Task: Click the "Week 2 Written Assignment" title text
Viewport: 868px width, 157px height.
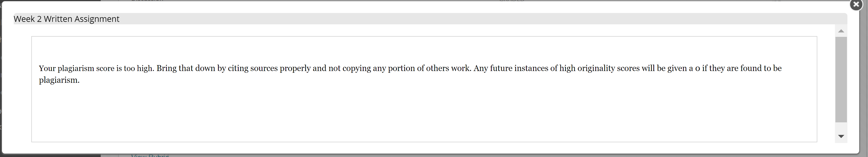Action: (66, 19)
